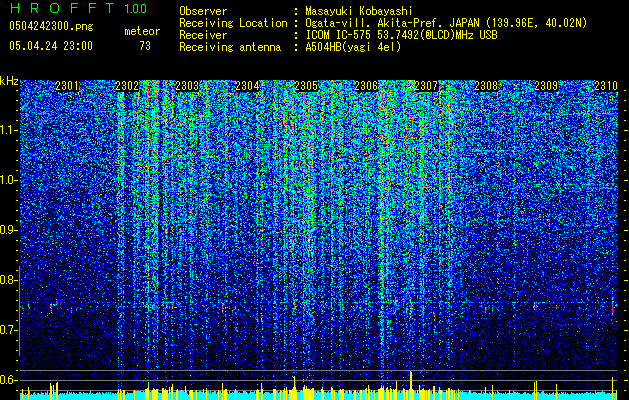Image resolution: width=629 pixels, height=400 pixels.
Task: Click the 2310 time marker
Action: [606, 86]
